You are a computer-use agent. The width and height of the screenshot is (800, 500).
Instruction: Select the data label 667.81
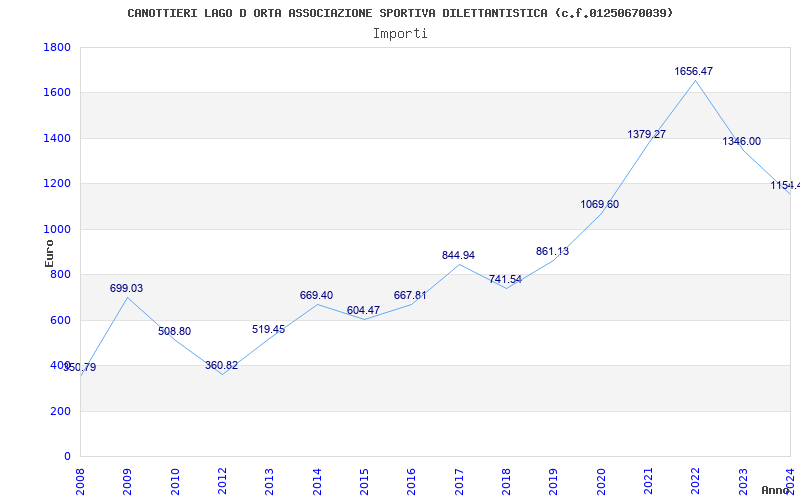[410, 295]
